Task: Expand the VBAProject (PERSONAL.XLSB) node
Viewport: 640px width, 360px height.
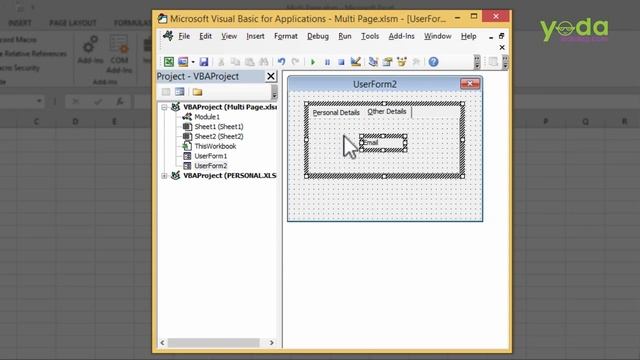Action: [x=164, y=176]
